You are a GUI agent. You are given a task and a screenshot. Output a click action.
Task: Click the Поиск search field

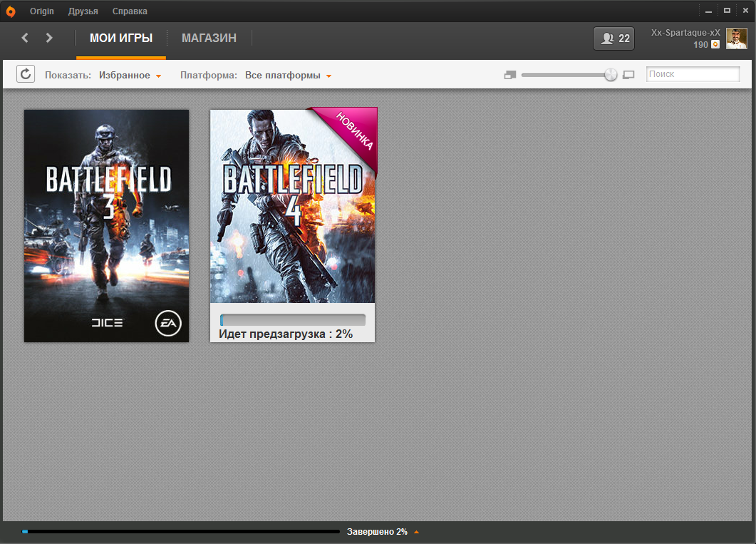click(693, 74)
